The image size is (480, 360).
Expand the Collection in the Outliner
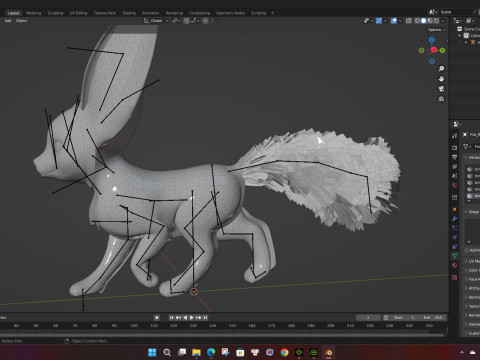[x=460, y=36]
